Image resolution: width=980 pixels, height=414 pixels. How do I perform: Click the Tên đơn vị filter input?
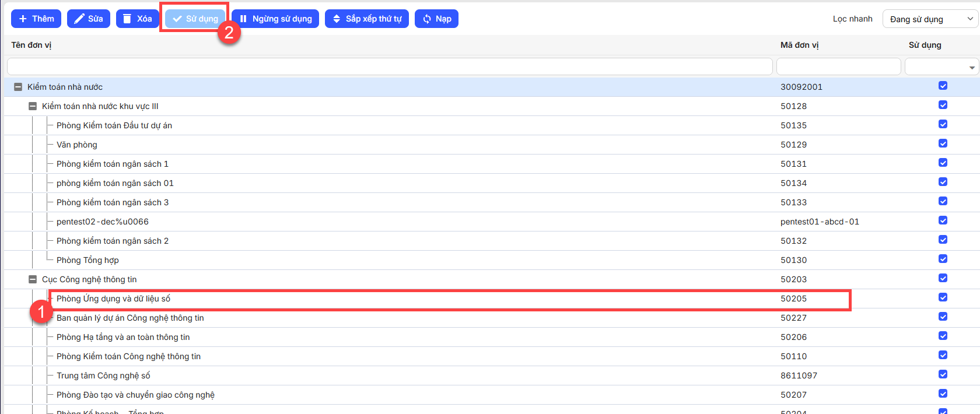[390, 66]
